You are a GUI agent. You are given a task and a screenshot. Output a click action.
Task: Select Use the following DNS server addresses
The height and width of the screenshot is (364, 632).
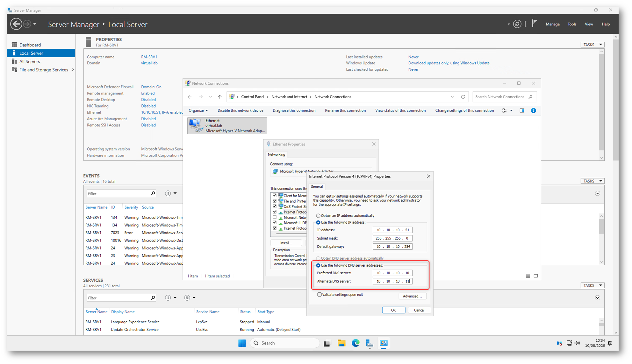[x=318, y=265]
